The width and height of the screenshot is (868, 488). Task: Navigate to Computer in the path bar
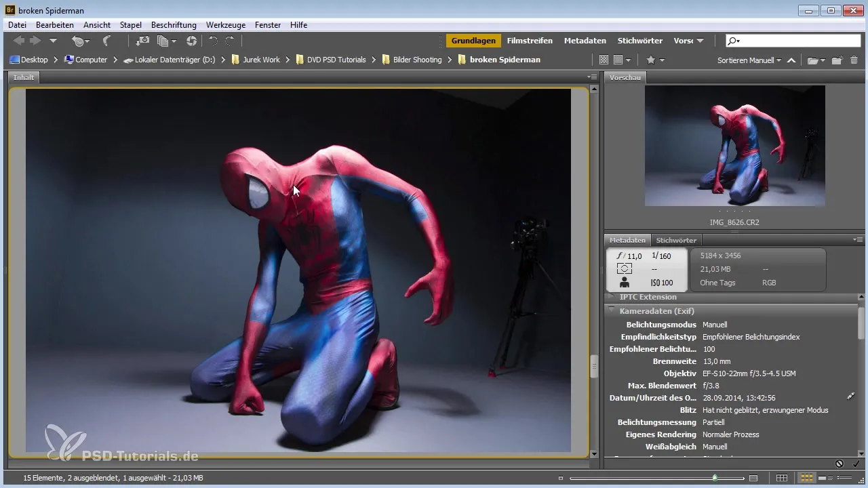pyautogui.click(x=86, y=60)
